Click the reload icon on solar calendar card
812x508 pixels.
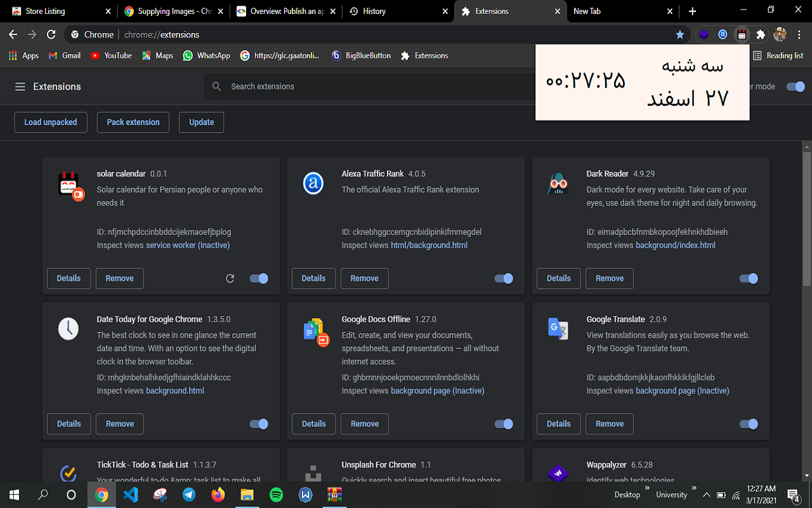[x=230, y=278]
